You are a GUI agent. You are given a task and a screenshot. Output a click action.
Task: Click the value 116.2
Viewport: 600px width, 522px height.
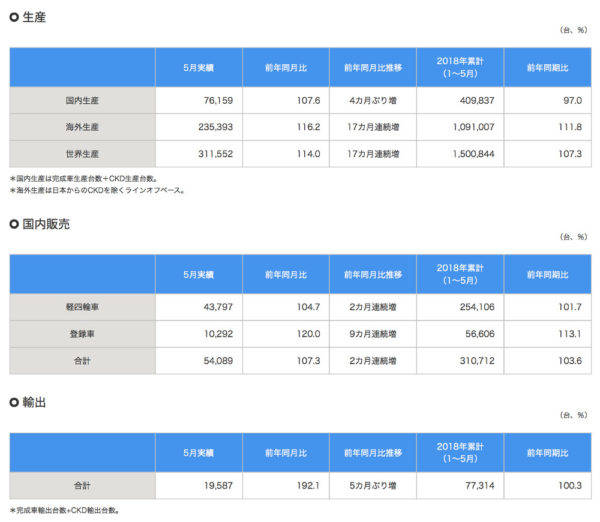pos(308,127)
